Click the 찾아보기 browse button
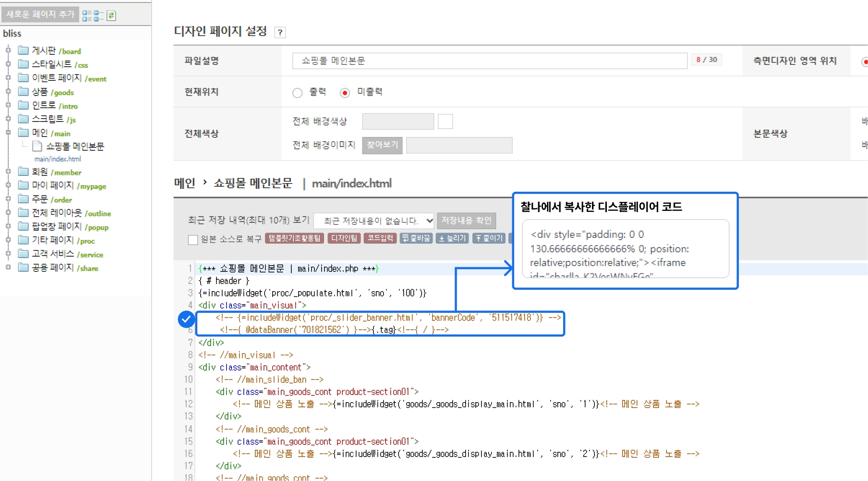Image resolution: width=868 pixels, height=481 pixels. point(382,145)
